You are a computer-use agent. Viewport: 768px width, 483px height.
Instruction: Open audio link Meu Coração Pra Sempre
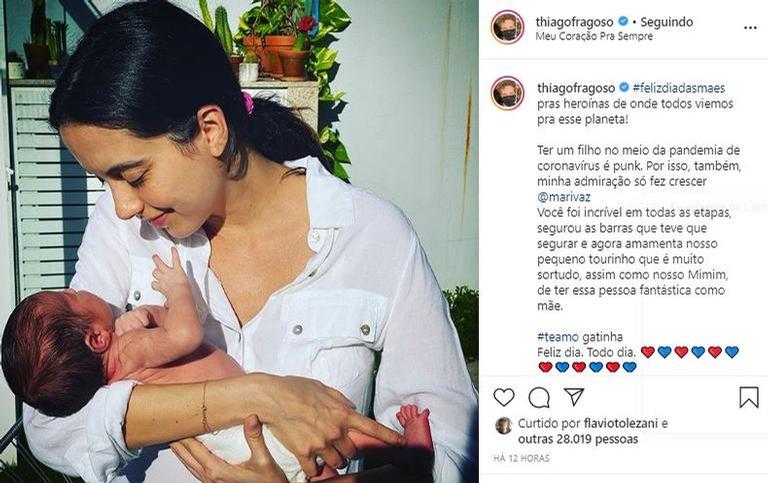pos(594,36)
